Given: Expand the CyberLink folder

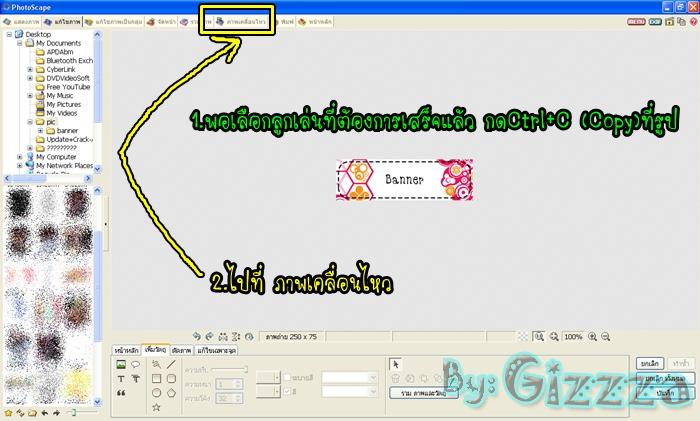Looking at the screenshot, I should point(30,70).
